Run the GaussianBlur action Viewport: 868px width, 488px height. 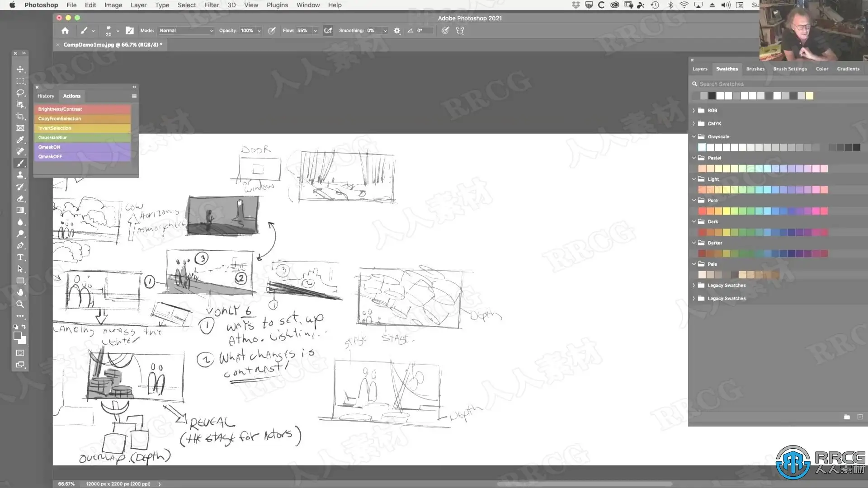(x=82, y=137)
